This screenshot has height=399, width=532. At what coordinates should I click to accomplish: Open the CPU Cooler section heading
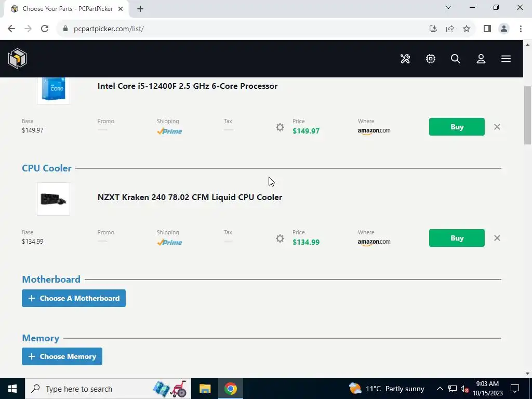(46, 168)
